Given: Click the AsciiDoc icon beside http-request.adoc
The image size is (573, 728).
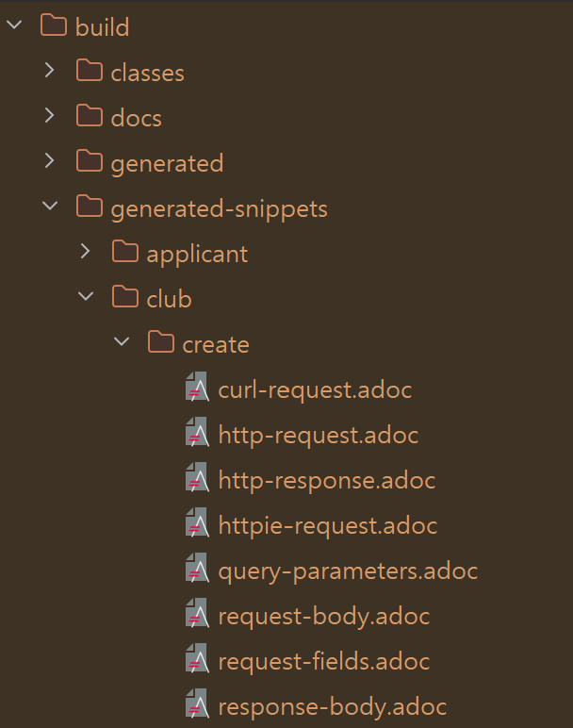Looking at the screenshot, I should click(x=197, y=432).
